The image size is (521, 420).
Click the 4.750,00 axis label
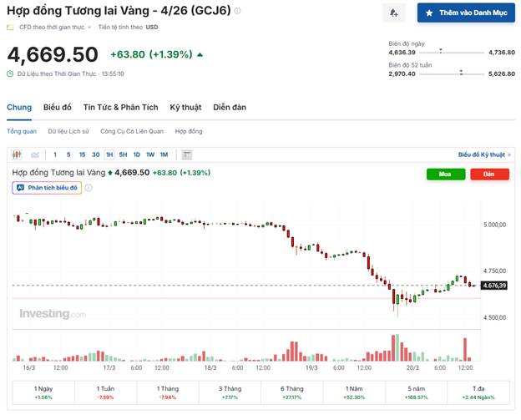coord(495,271)
